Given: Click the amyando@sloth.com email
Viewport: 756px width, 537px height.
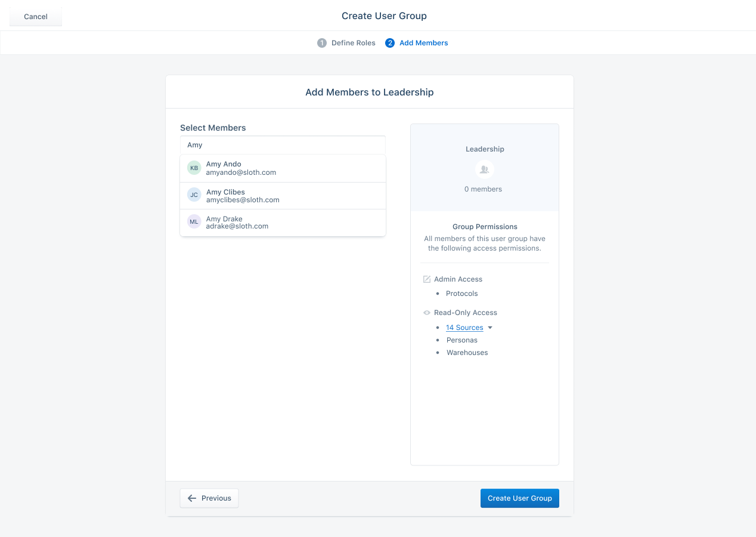Looking at the screenshot, I should point(241,172).
